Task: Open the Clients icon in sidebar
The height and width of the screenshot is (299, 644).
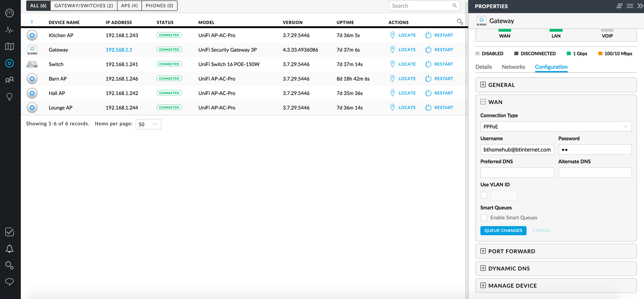Action: click(9, 80)
